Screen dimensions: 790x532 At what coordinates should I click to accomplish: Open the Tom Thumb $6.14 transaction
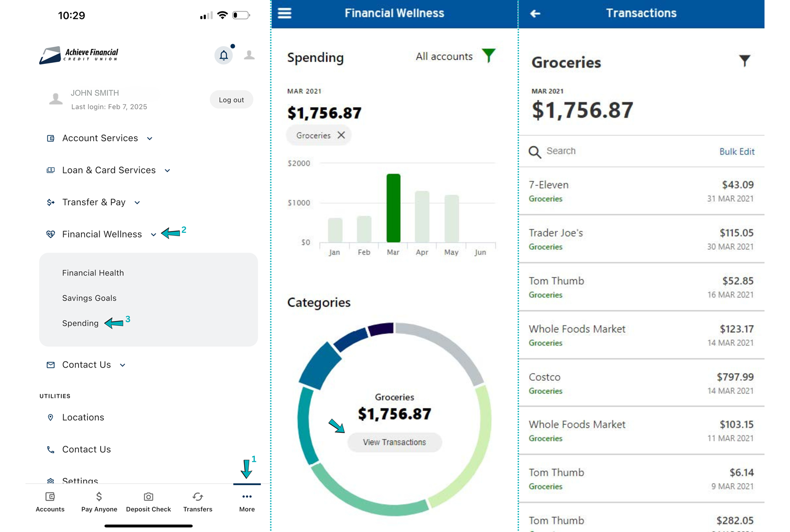pos(641,479)
